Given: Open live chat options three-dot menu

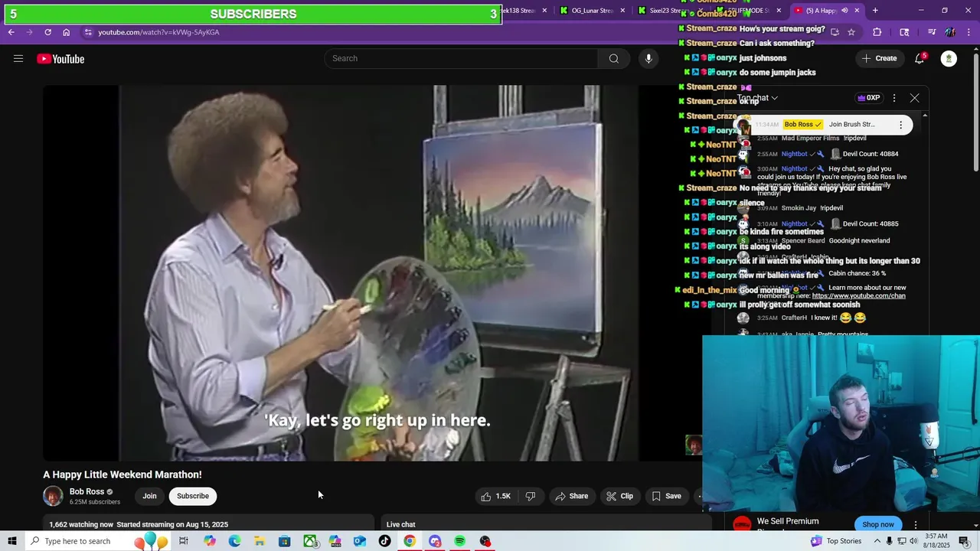Looking at the screenshot, I should pyautogui.click(x=894, y=98).
